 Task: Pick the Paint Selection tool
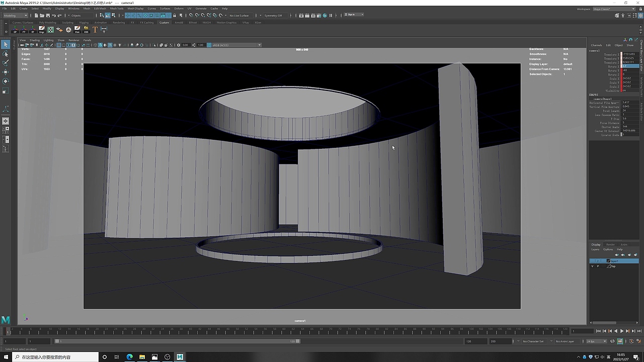6,63
